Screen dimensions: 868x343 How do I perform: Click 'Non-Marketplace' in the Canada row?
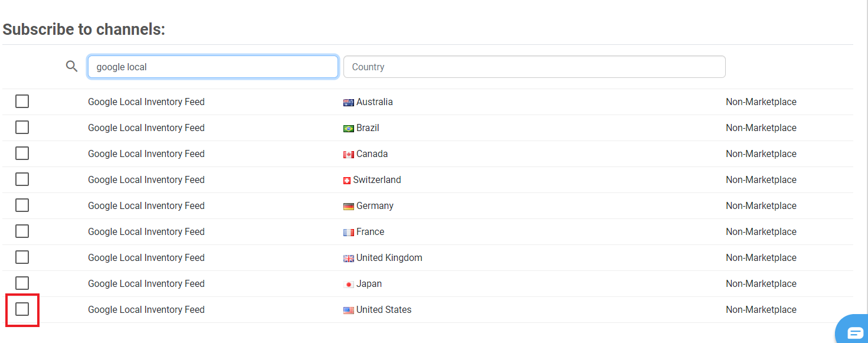(x=761, y=153)
